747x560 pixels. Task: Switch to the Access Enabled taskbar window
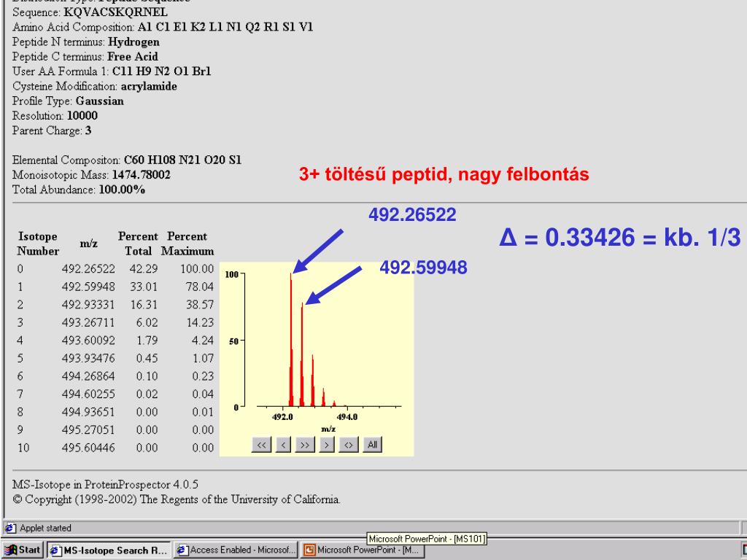[236, 550]
